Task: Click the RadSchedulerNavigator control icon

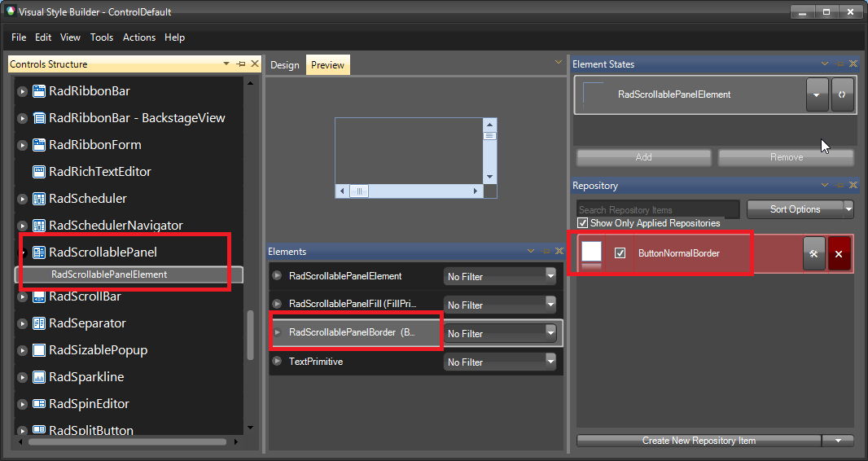Action: coord(39,226)
